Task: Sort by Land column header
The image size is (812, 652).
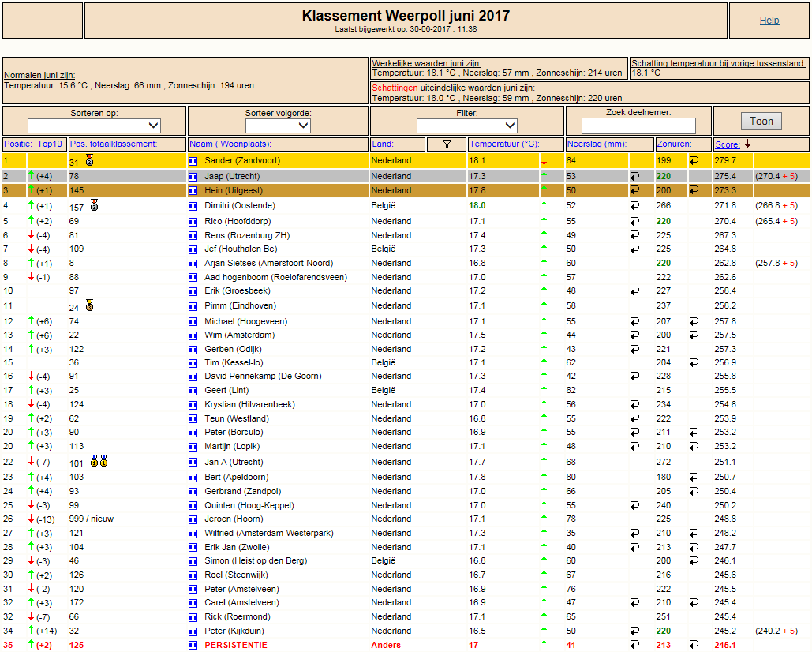Action: (382, 144)
